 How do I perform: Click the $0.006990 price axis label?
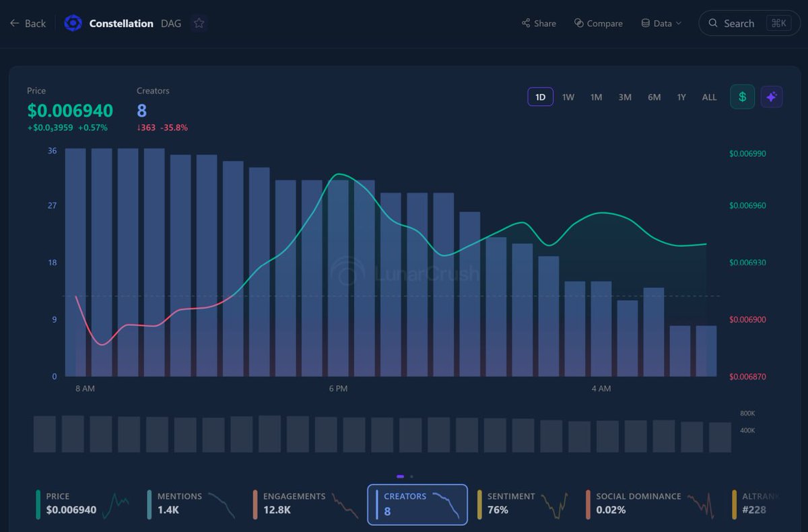click(747, 154)
